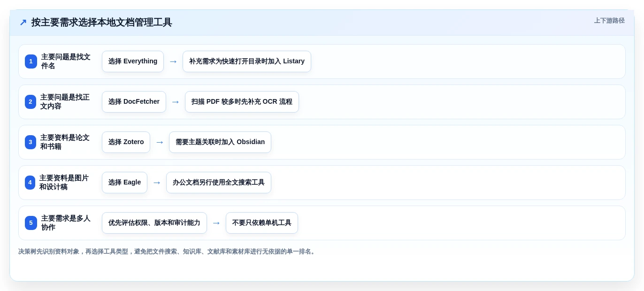Click the 主要资料是图片和设计稿 label
Image resolution: width=644 pixels, height=291 pixels.
64,183
